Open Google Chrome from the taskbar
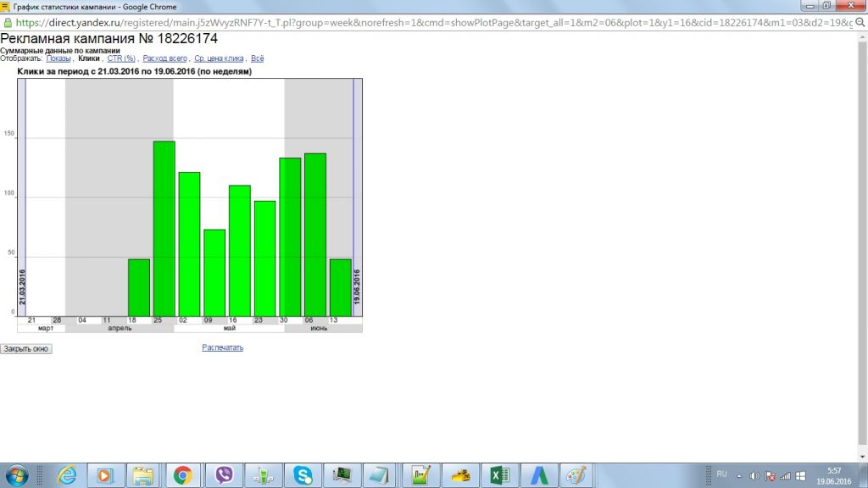Viewport: 868px width, 488px height. pos(182,475)
